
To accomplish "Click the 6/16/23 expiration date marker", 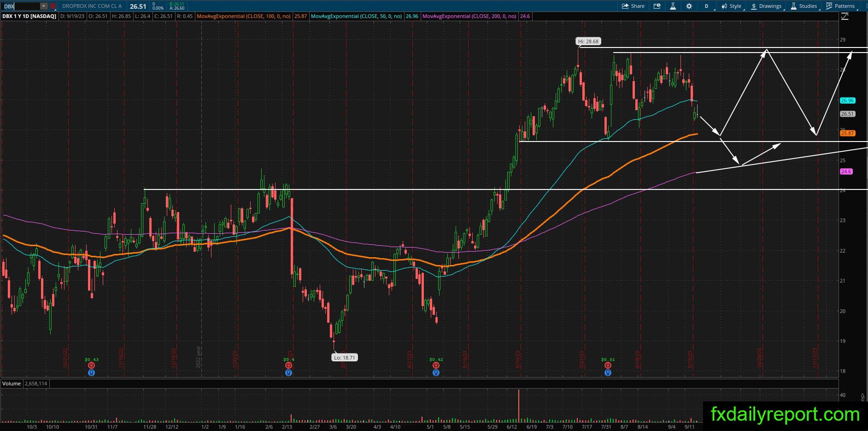I will (518, 358).
